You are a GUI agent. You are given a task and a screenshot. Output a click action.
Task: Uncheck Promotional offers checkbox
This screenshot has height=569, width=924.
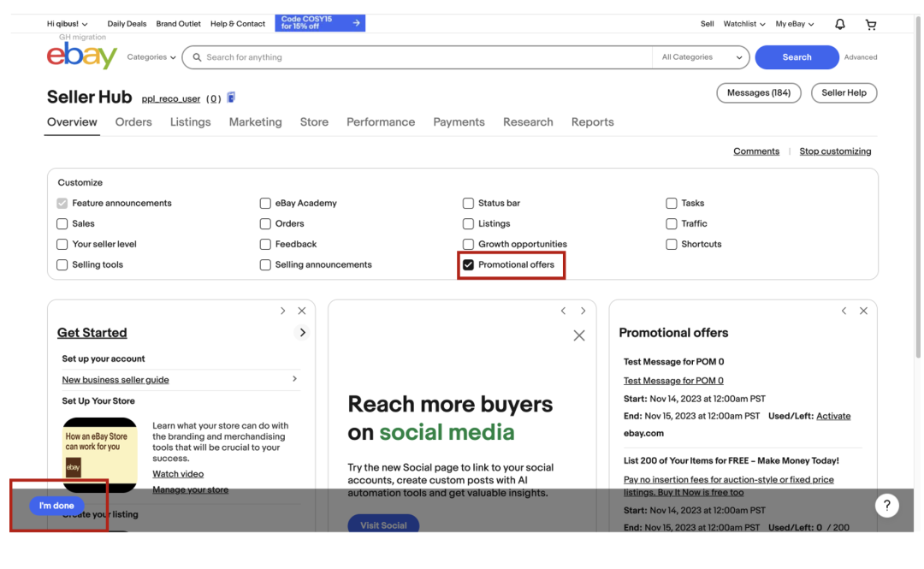click(x=468, y=264)
